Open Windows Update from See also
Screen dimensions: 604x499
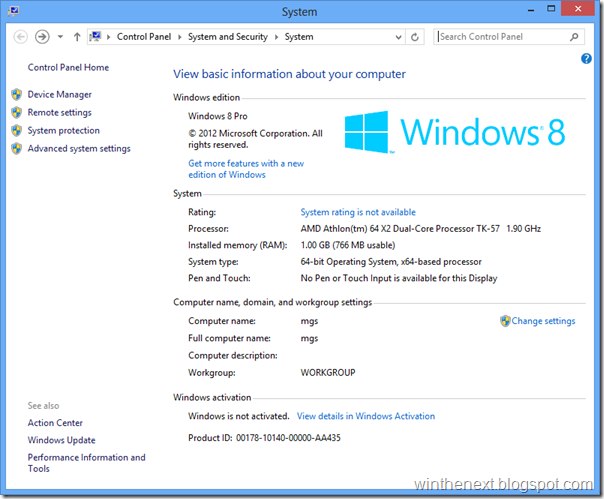point(62,440)
